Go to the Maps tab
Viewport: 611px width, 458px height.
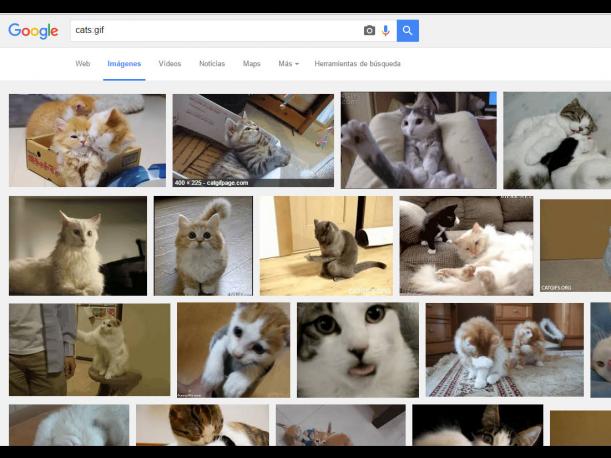point(252,64)
